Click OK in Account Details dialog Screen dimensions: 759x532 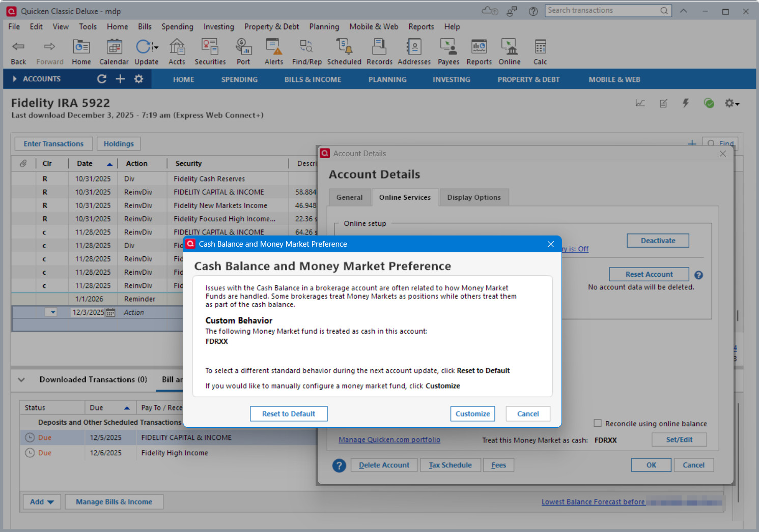pos(651,465)
